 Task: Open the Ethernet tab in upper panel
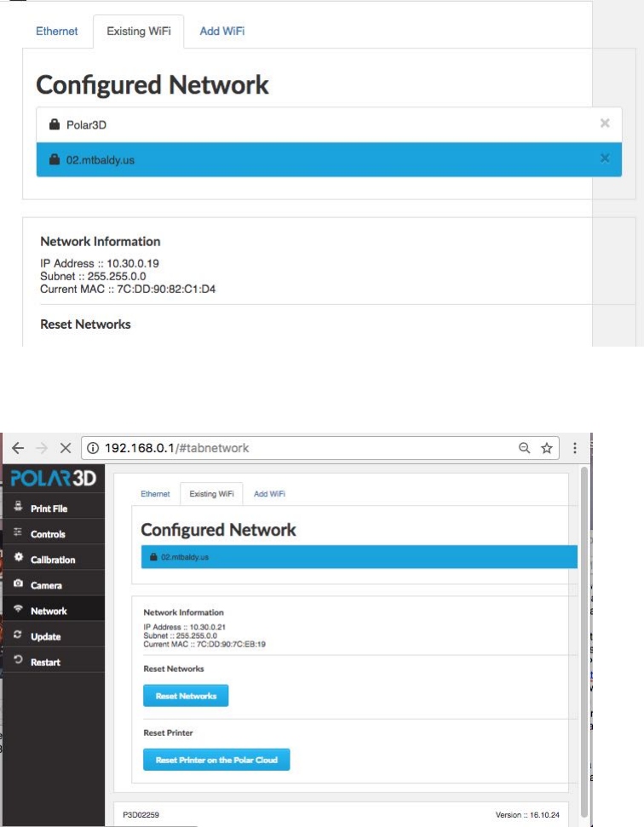[56, 32]
